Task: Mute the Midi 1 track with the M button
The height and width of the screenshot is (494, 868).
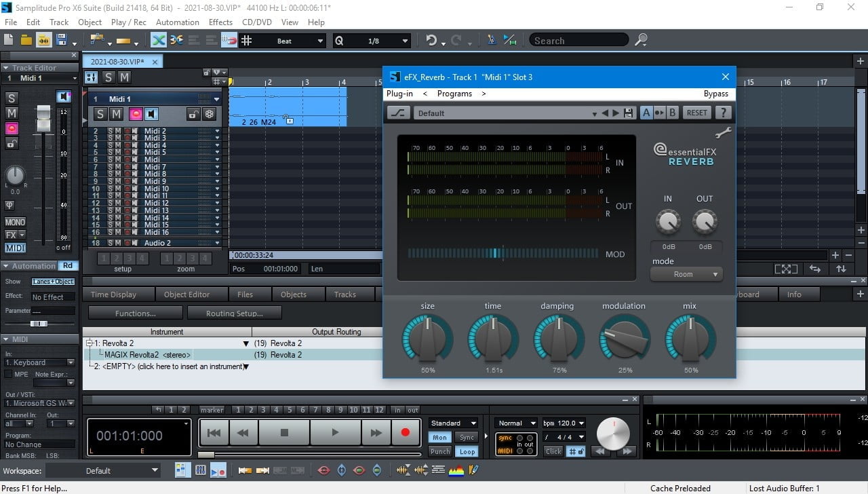Action: (116, 114)
